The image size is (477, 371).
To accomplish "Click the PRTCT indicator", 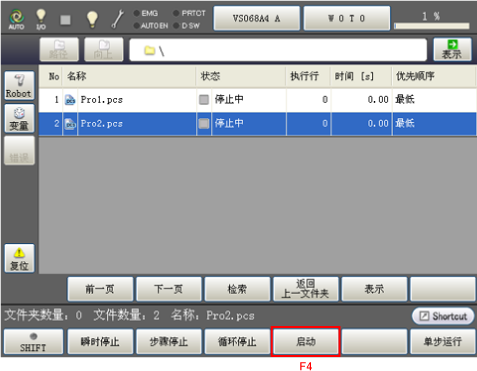I will tap(189, 13).
